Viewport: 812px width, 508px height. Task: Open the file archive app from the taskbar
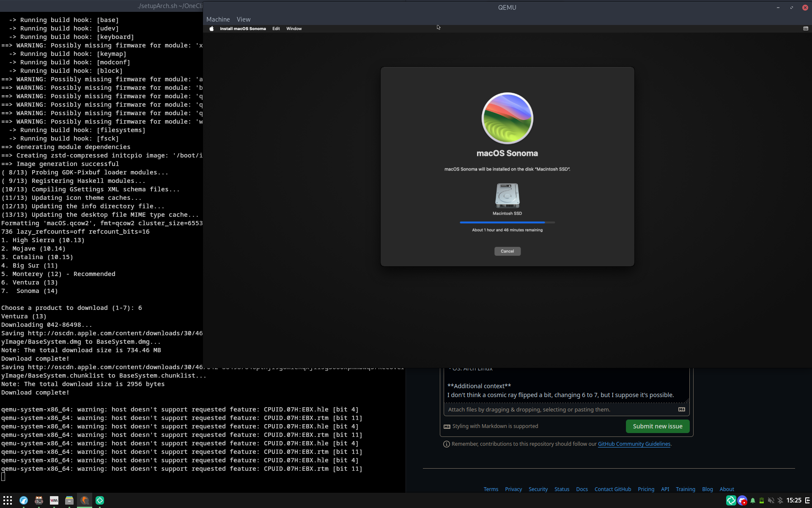[69, 500]
